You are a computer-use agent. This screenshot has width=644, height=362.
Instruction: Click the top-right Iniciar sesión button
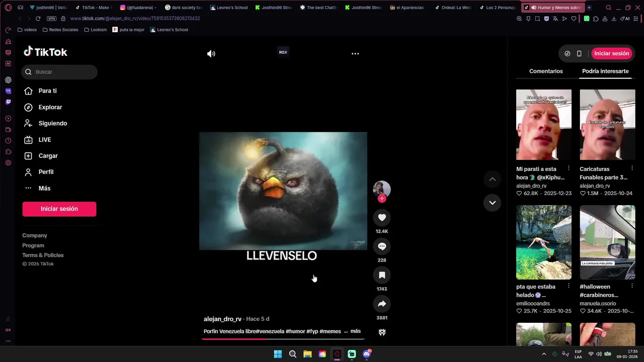(x=612, y=53)
